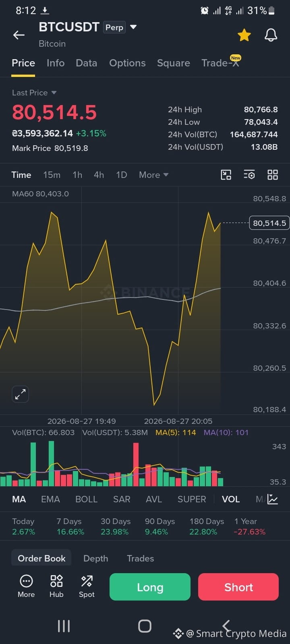
Task: Select the 1D chart interval
Action: tap(122, 175)
